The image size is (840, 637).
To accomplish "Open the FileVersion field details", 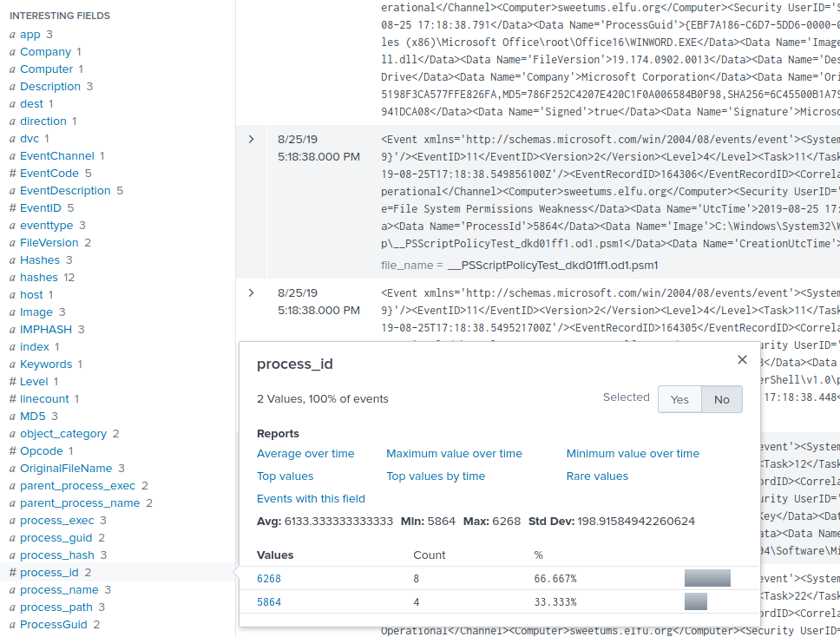I will click(x=49, y=243).
